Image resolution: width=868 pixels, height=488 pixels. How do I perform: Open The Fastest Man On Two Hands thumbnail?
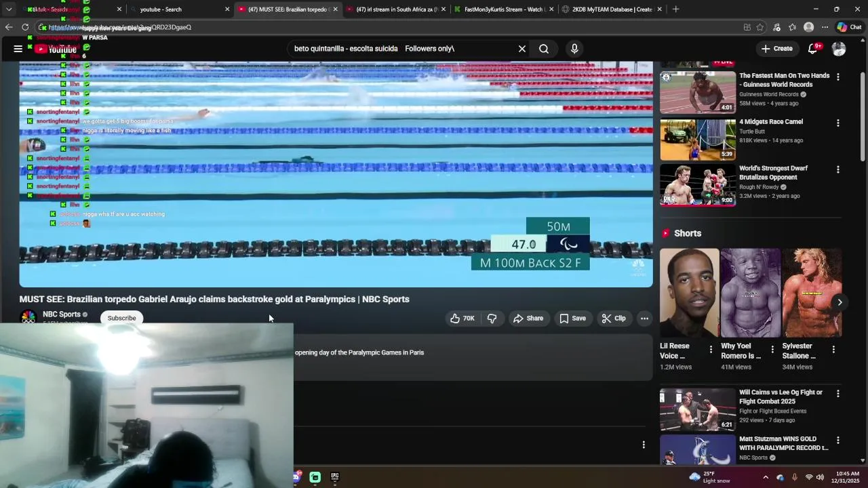point(698,92)
